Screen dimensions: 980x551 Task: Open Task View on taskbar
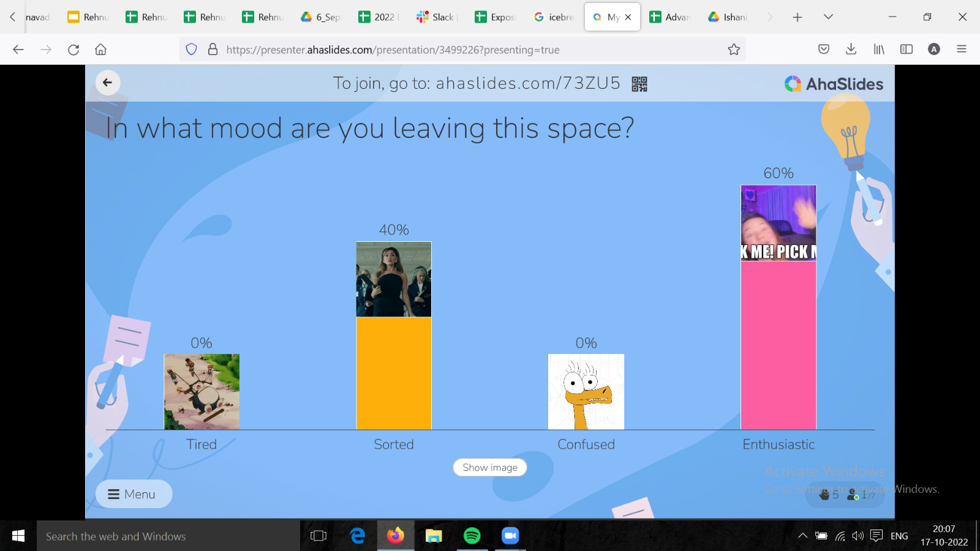[x=318, y=536]
